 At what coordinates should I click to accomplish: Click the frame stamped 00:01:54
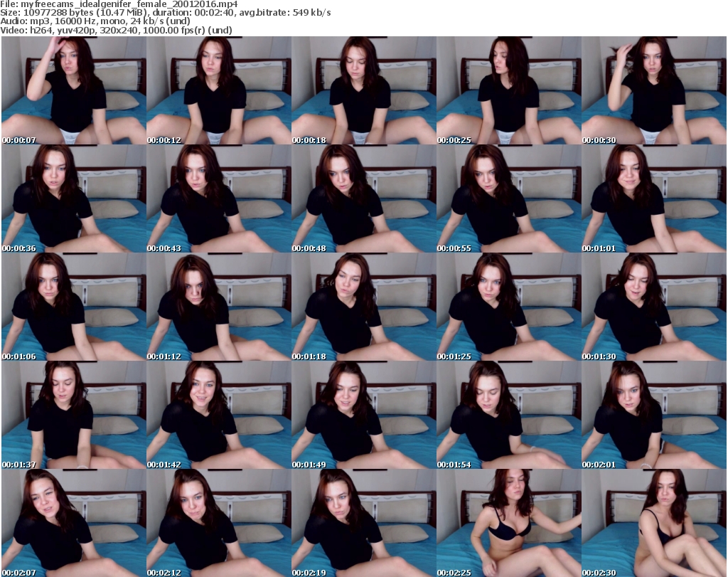coord(509,415)
